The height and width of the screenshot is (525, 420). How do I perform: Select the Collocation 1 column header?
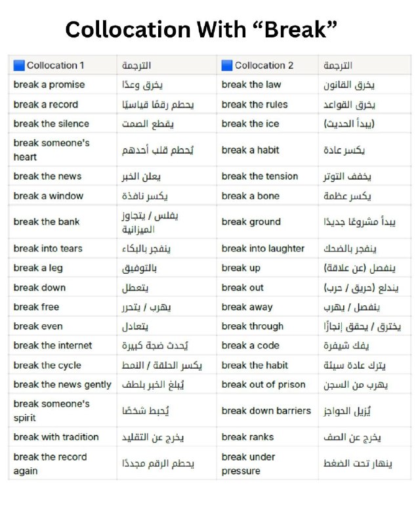[62, 65]
